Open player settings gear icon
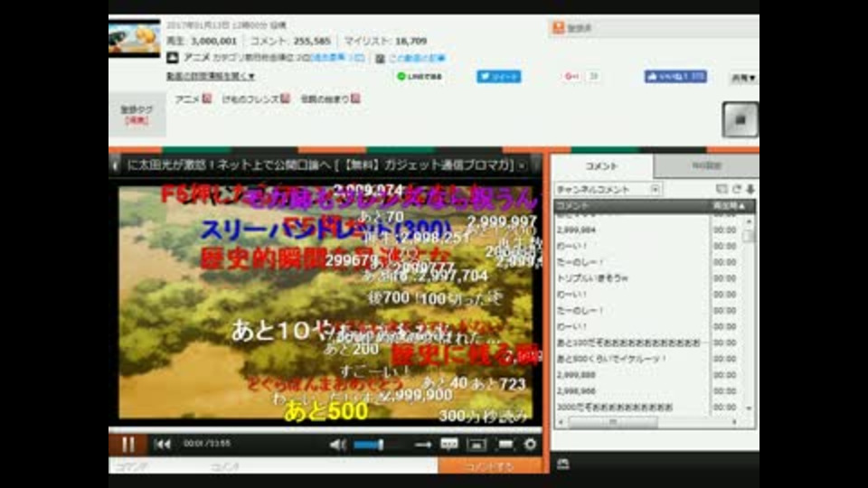 tap(531, 445)
